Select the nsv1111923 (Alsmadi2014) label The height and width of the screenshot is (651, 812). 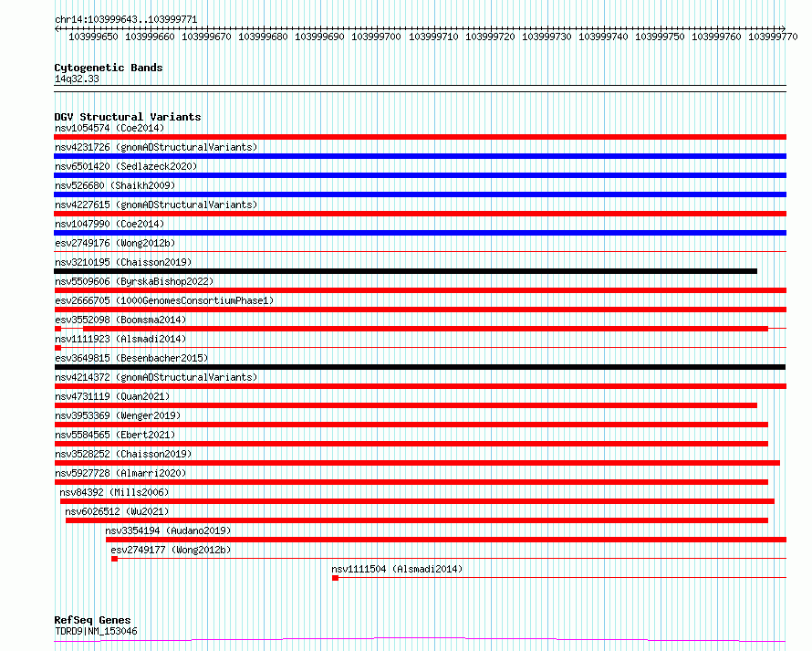point(120,339)
